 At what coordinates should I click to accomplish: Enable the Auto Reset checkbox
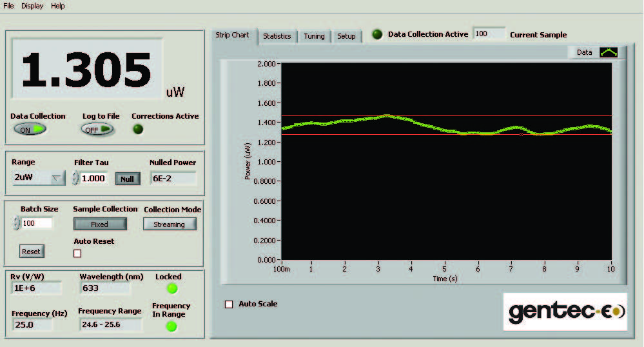(x=78, y=253)
